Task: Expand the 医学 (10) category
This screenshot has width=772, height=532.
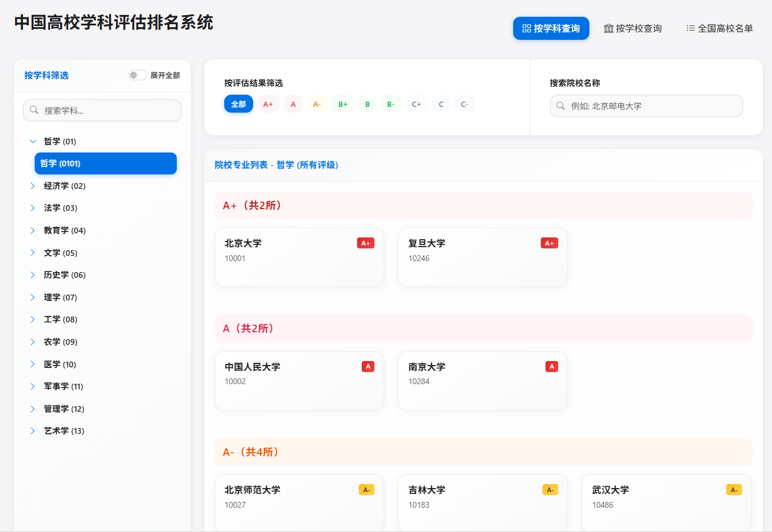Action: point(33,364)
